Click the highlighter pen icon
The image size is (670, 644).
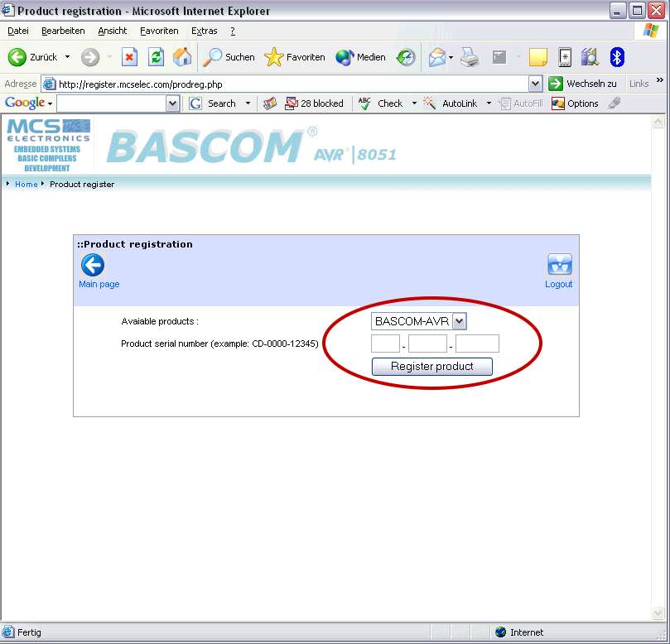pyautogui.click(x=614, y=103)
